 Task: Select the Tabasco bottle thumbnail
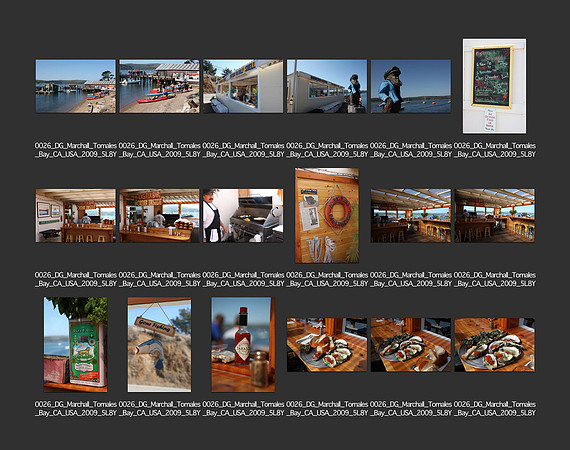[243, 345]
